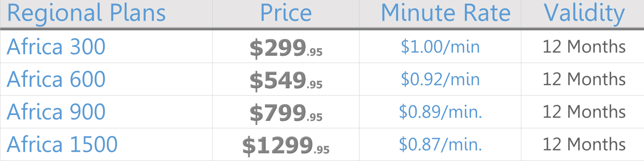
Task: Select 12 Months validity for Africa 900
Action: (584, 112)
